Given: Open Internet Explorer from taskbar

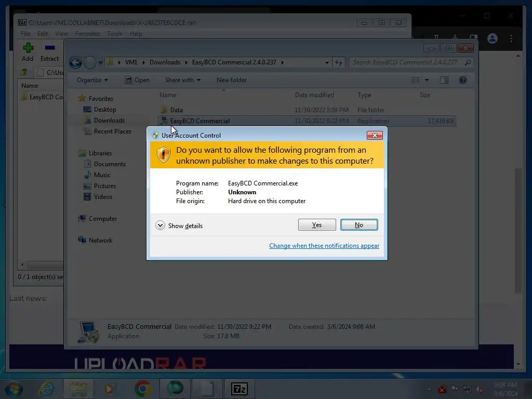Looking at the screenshot, I should [46, 389].
